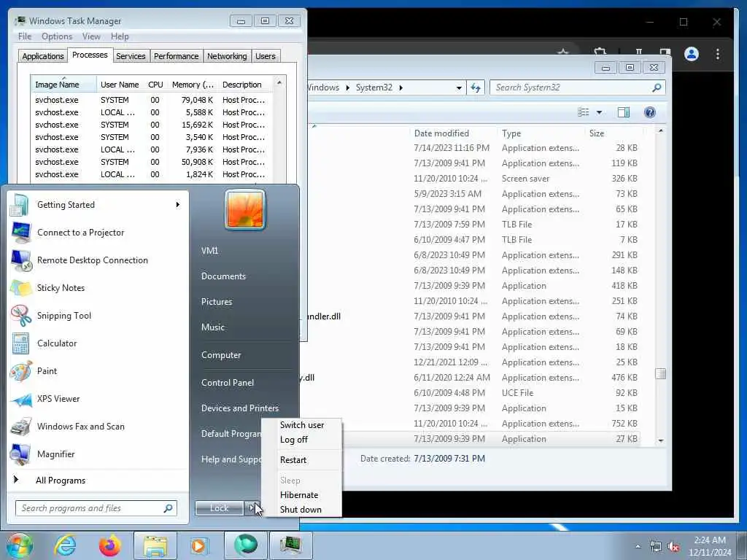Click the network tray icon
Viewport: 747px width, 560px height.
656,547
